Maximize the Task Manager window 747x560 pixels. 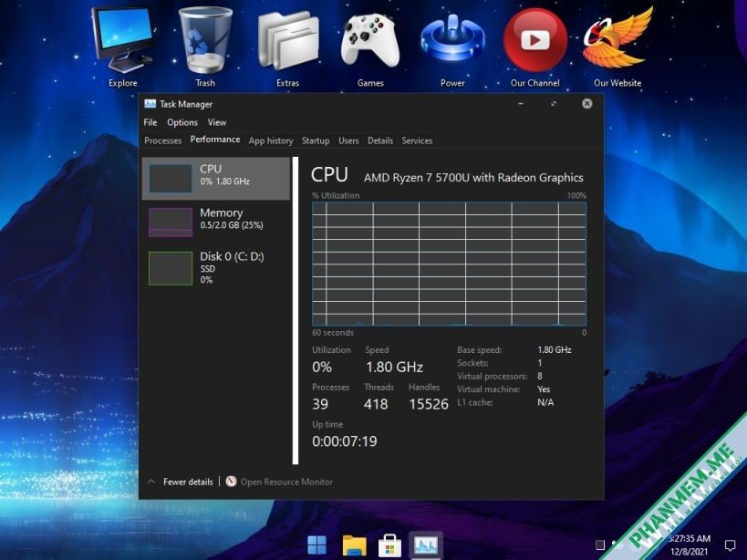coord(554,103)
